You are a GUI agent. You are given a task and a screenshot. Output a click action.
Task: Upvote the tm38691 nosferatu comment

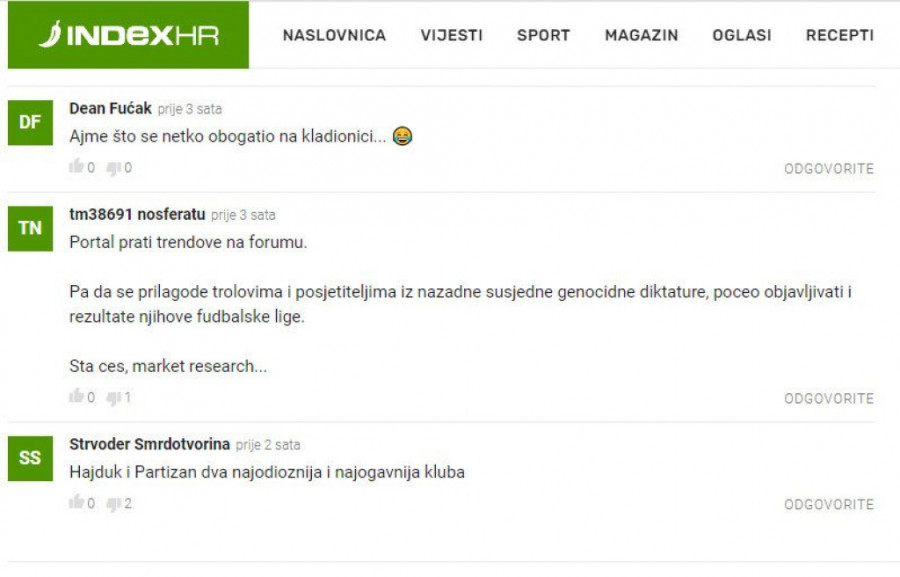point(76,396)
